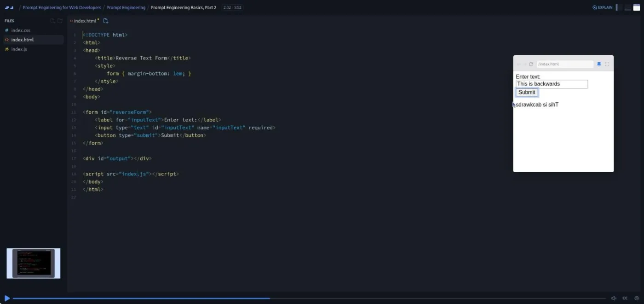
Task: Click line number 22 in the gutter
Action: (74, 197)
